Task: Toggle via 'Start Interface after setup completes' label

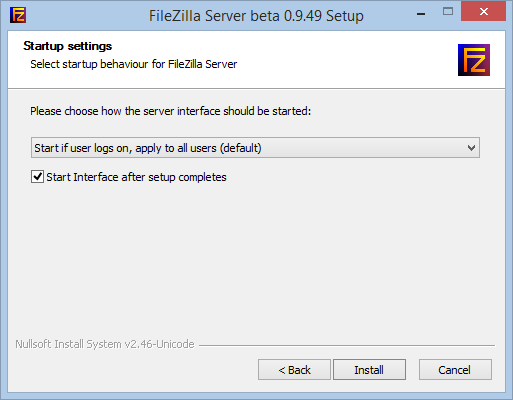Action: 136,177
